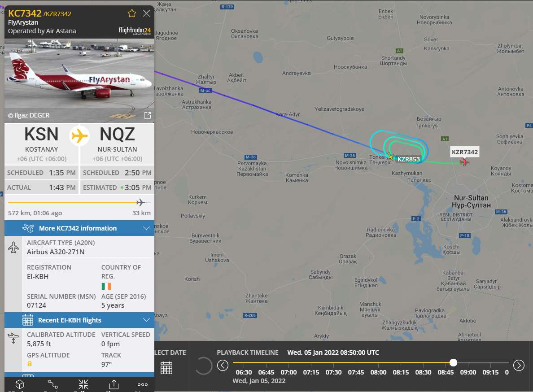Click the GPS altitude lock icon
This screenshot has width=533, height=392.
tap(30, 363)
